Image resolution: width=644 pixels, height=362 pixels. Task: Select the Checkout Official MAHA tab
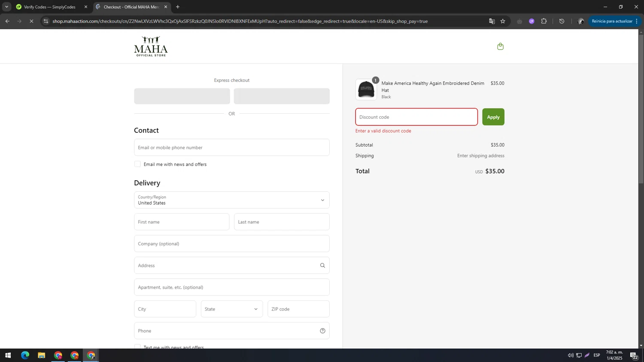click(x=131, y=7)
